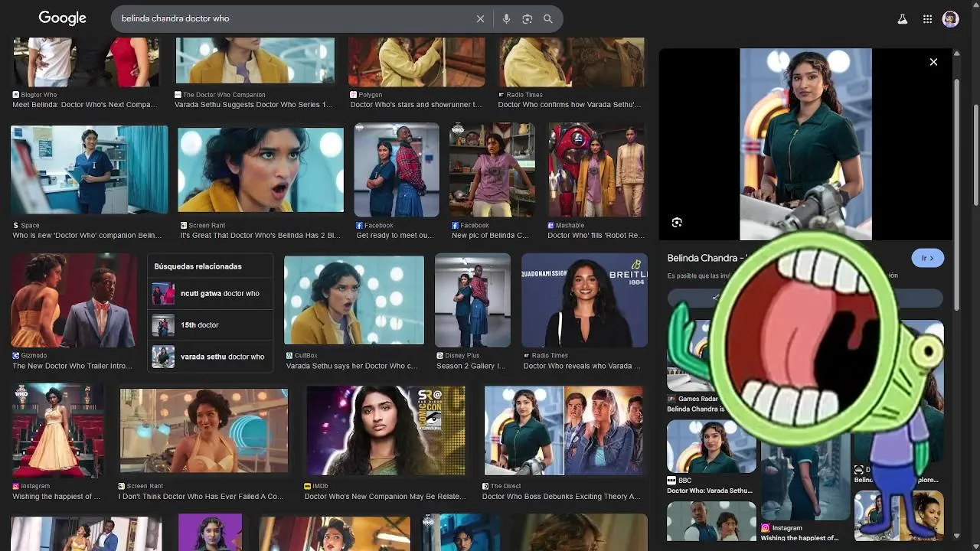Click the Blogtor Who source favicon

(15, 95)
